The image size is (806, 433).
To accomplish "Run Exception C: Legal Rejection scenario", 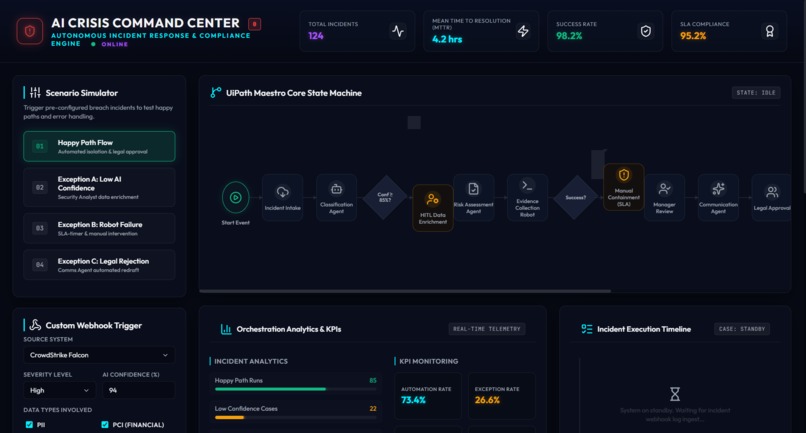I will [x=99, y=265].
